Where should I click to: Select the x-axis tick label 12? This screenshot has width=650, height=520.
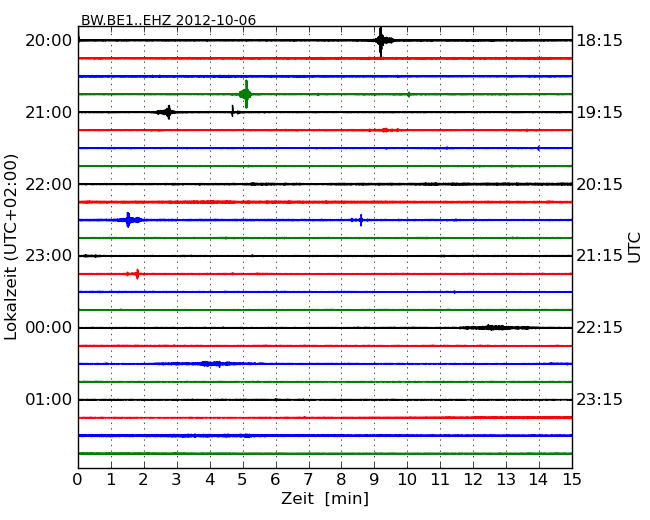pos(473,479)
